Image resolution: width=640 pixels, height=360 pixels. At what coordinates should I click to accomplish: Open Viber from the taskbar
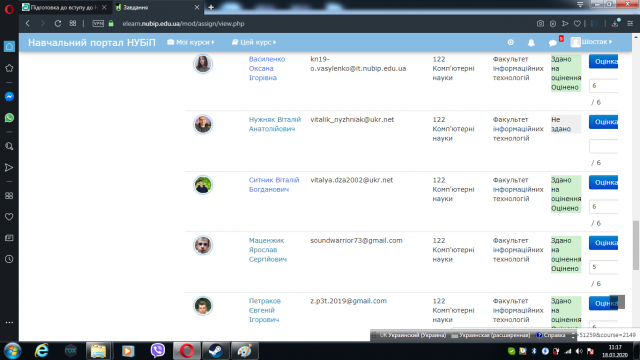click(158, 351)
